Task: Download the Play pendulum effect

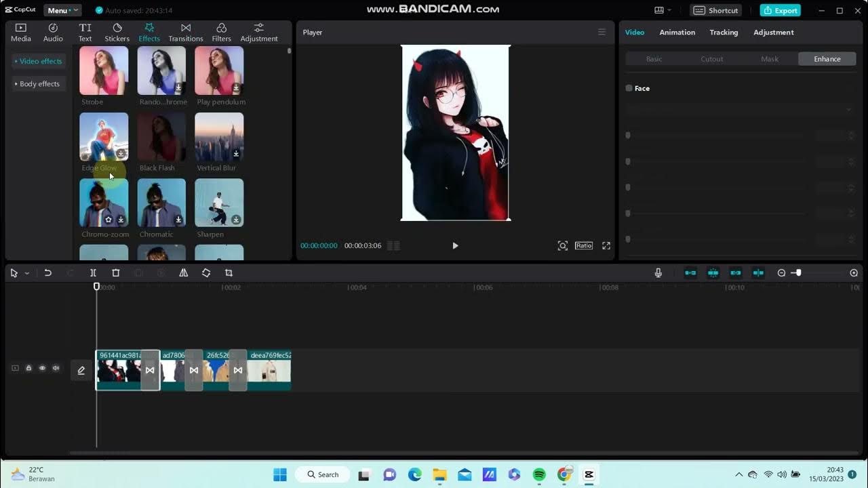Action: coord(236,88)
